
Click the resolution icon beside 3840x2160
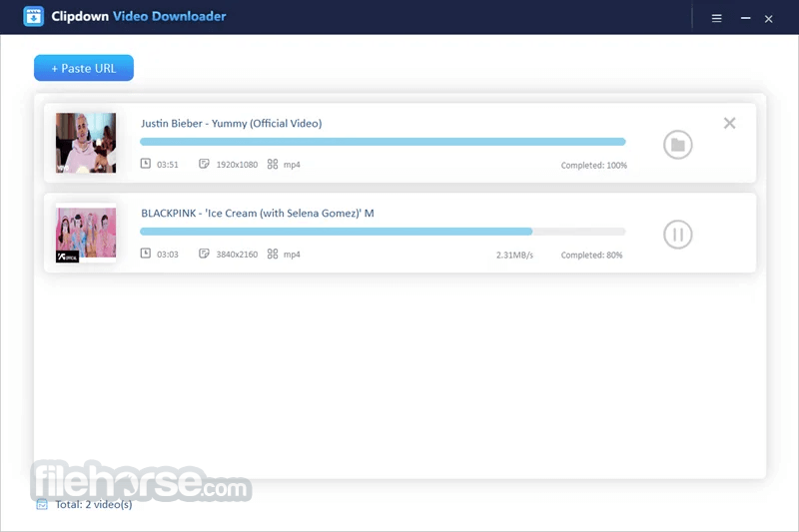(204, 253)
